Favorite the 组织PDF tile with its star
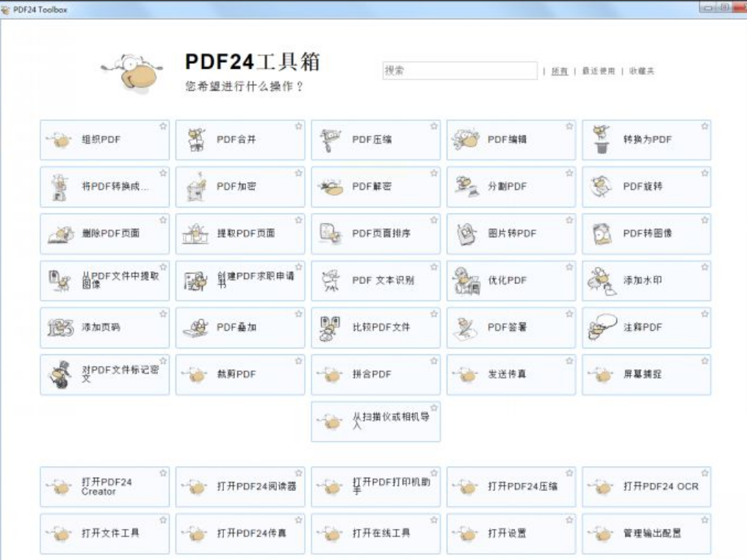The image size is (747, 560). (163, 126)
